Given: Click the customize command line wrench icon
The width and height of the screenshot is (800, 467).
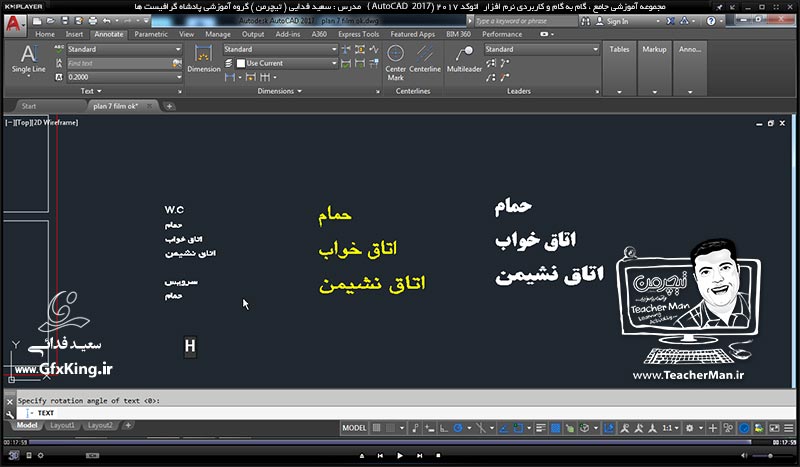Looking at the screenshot, I should [10, 414].
